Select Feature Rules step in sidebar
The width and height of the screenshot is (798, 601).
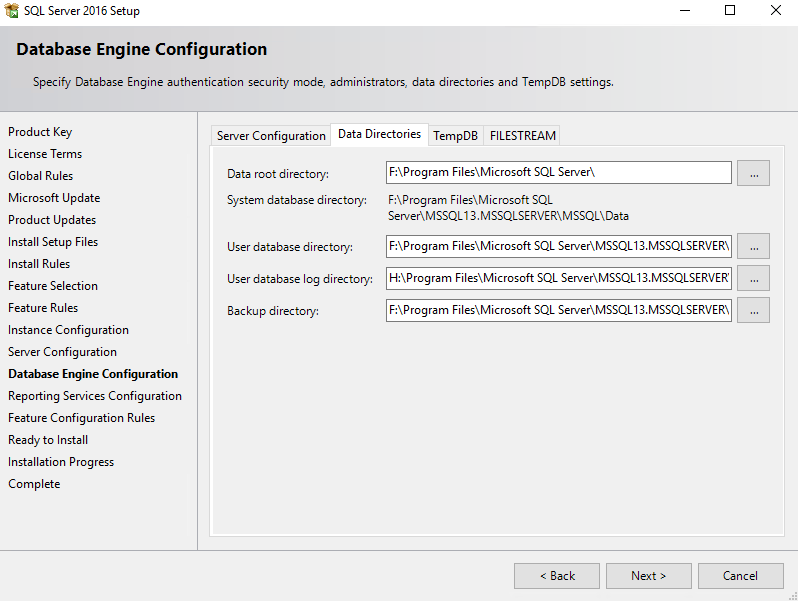pos(43,308)
